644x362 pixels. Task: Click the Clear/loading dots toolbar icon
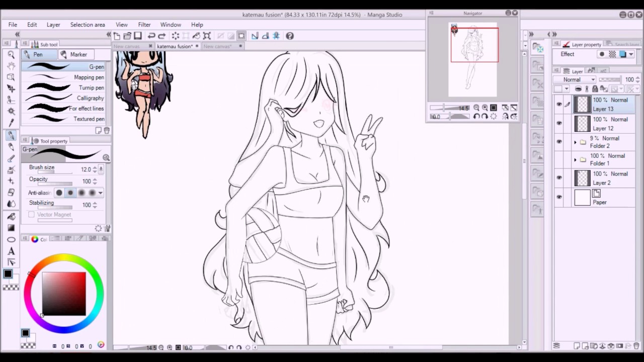click(176, 36)
